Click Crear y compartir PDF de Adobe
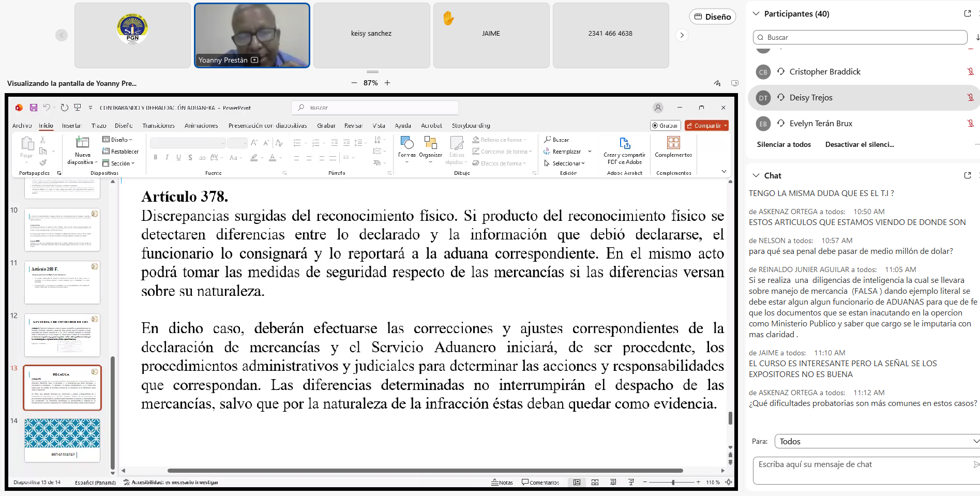Screen dimensions: 980x496 pyautogui.click(x=624, y=144)
